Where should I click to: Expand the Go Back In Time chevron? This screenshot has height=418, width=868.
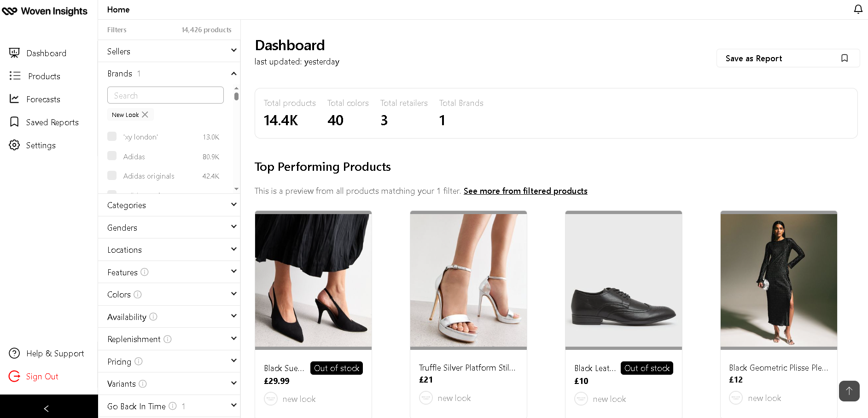[234, 405]
